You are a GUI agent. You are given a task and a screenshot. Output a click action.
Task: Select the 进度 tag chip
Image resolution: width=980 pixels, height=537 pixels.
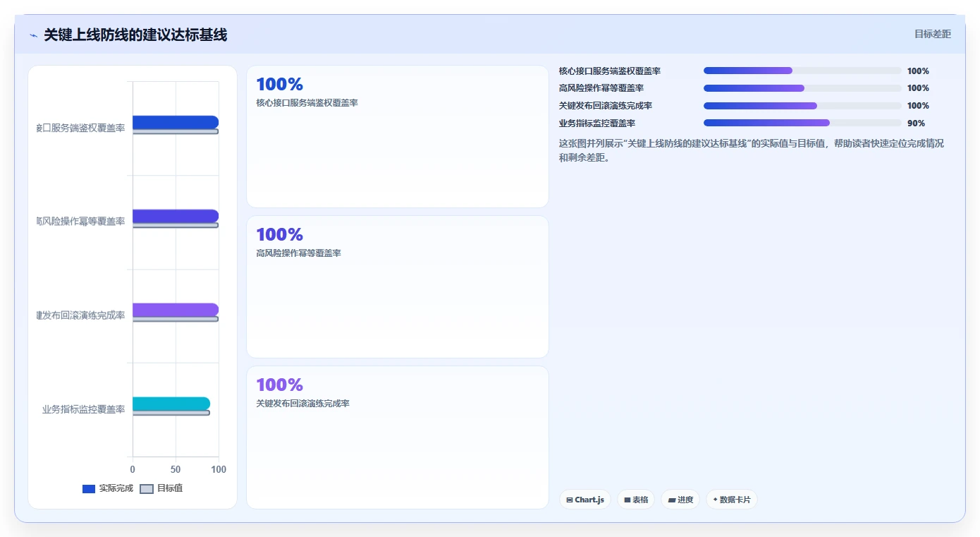(x=680, y=500)
